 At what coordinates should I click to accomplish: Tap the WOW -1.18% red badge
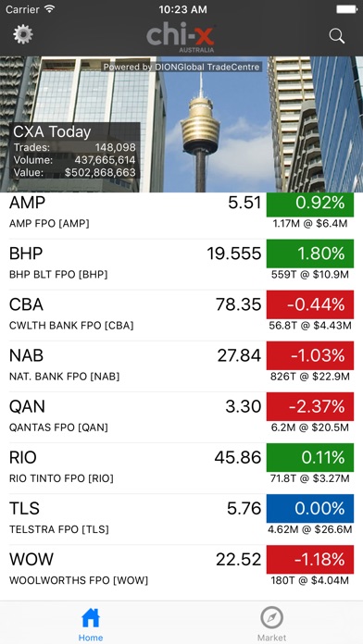click(310, 560)
